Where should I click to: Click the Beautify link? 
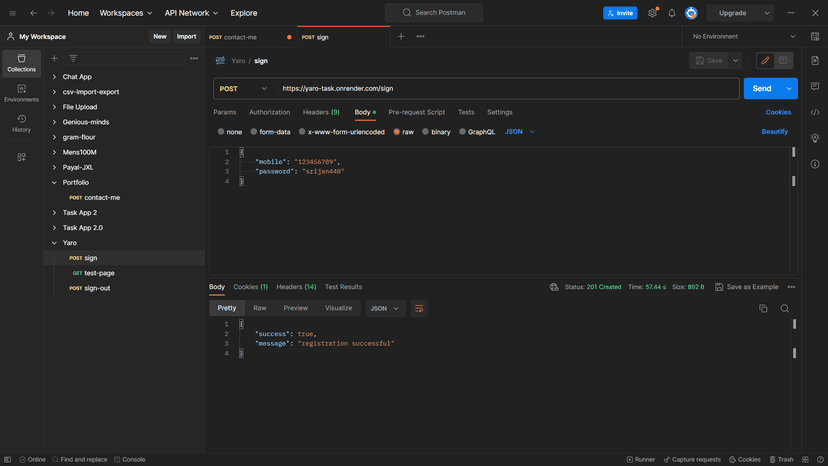point(775,132)
